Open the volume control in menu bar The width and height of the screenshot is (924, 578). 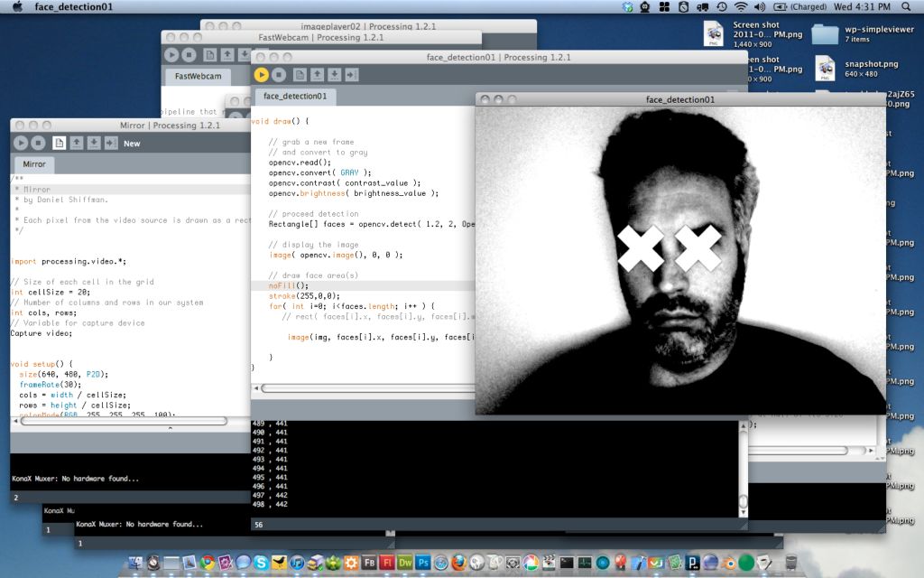tap(759, 7)
